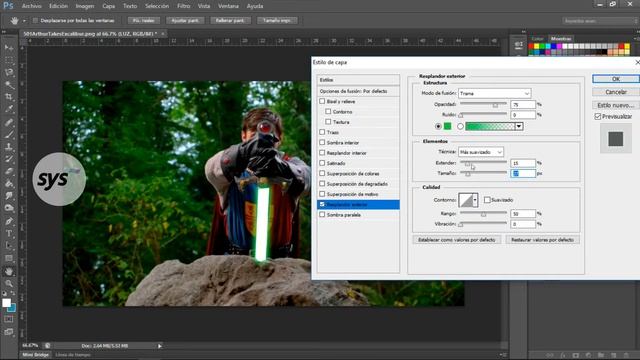Select the Brush tool
Screen dimensions: 640x360
[9, 134]
